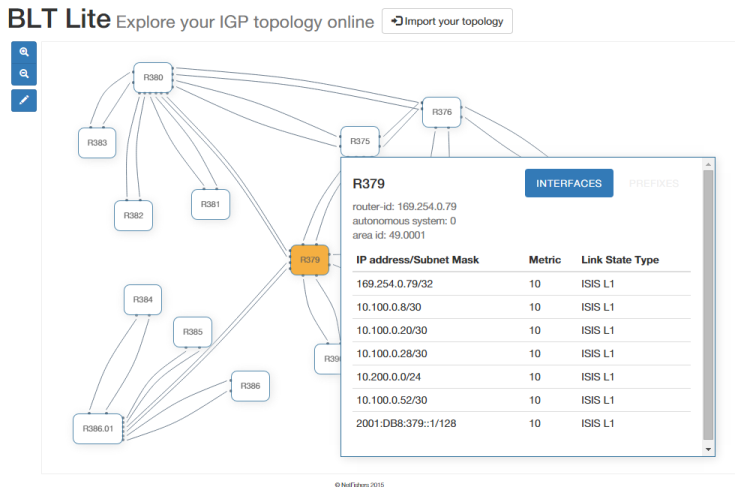
Task: Click row 10.100.0.52/30
Action: (521, 400)
